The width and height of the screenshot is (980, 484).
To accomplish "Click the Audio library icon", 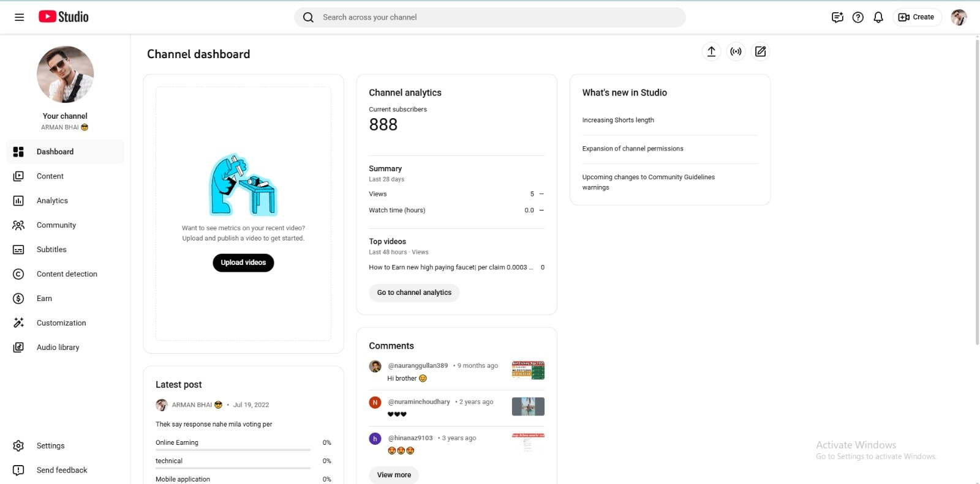I will pyautogui.click(x=18, y=348).
